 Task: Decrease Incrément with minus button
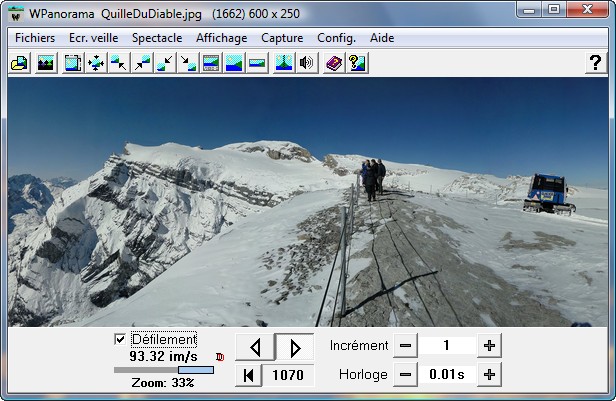tap(405, 346)
